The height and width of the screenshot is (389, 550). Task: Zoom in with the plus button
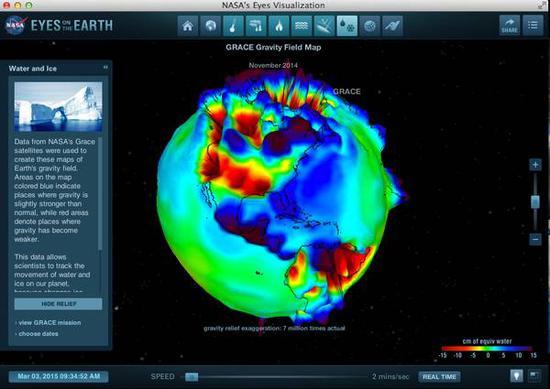535,165
